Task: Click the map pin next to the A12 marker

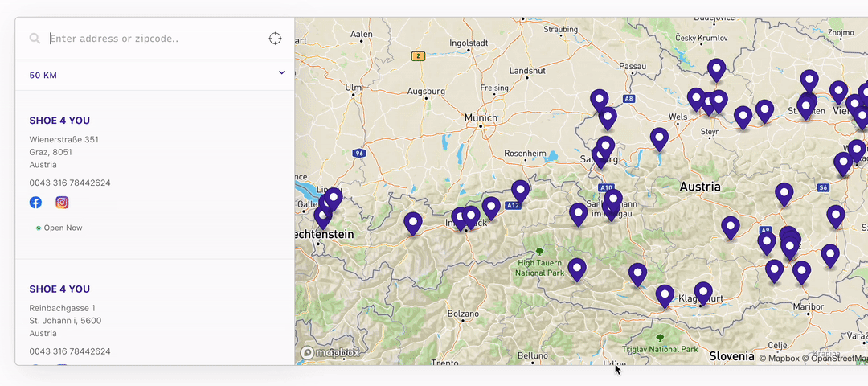Action: pos(520,191)
